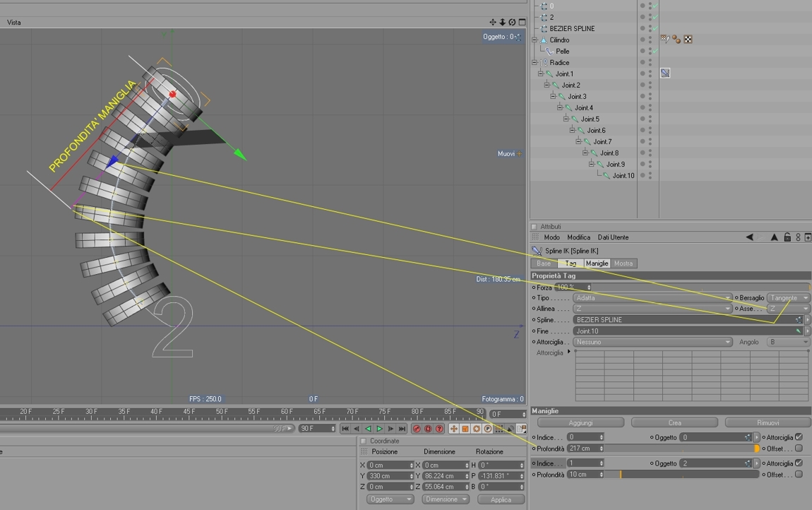Toggle the scale keyframe recording icon
812x510 pixels.
click(x=465, y=429)
